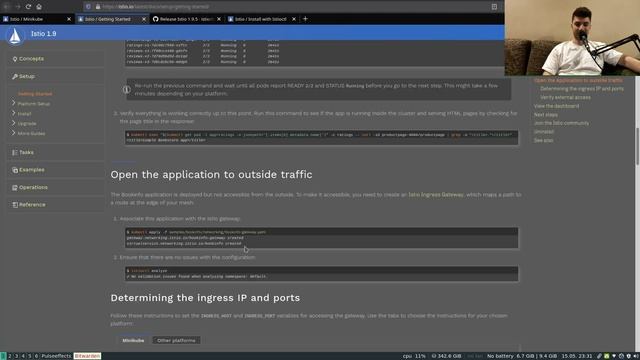
Task: Expand the Platform Setup tree item
Action: (x=13, y=103)
